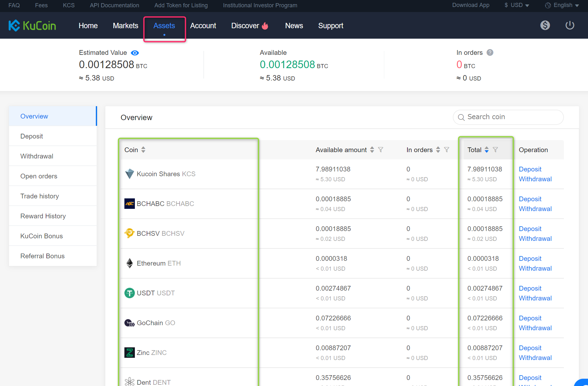Sort by Available amount arrows
Screen dimensions: 588x386
(372, 150)
